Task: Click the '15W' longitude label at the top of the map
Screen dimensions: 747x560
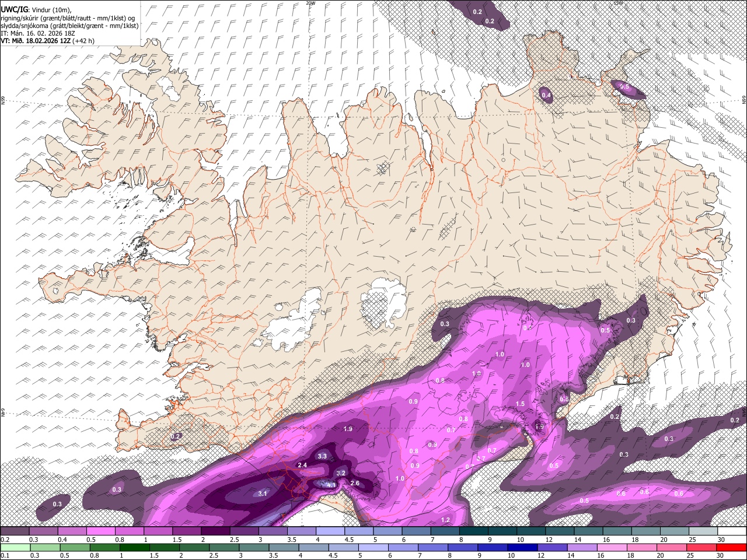Action: (618, 3)
